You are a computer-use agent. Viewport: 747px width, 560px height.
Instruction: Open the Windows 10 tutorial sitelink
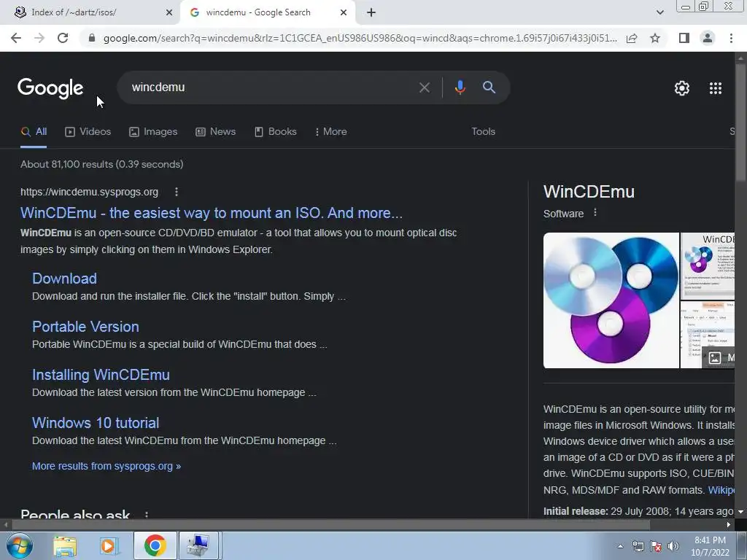(96, 423)
